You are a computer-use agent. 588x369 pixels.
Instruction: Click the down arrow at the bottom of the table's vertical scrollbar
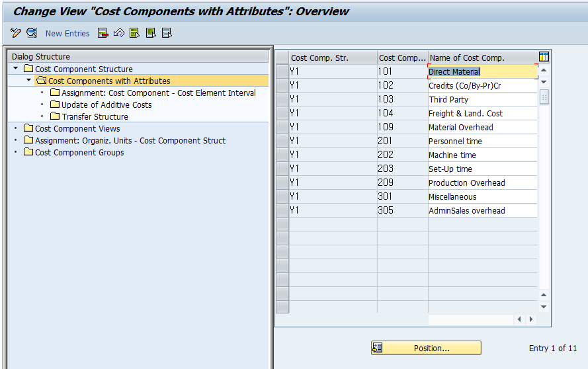pos(544,306)
